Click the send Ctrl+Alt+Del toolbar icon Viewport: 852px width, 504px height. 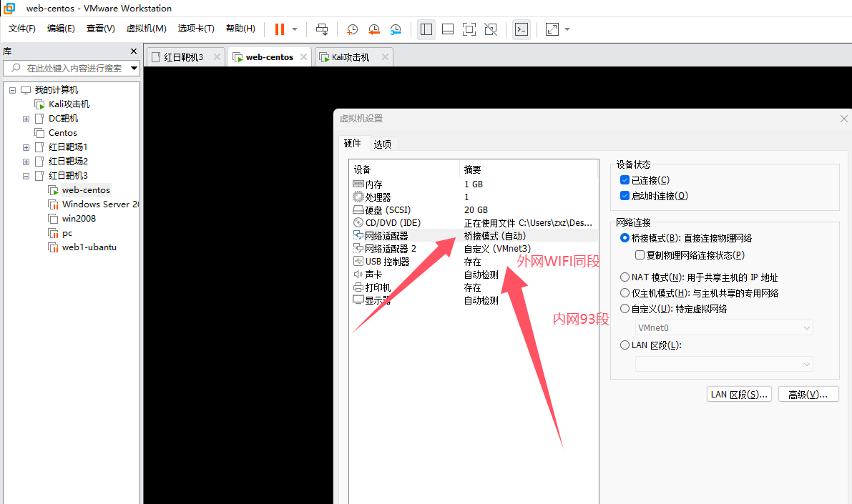click(322, 29)
